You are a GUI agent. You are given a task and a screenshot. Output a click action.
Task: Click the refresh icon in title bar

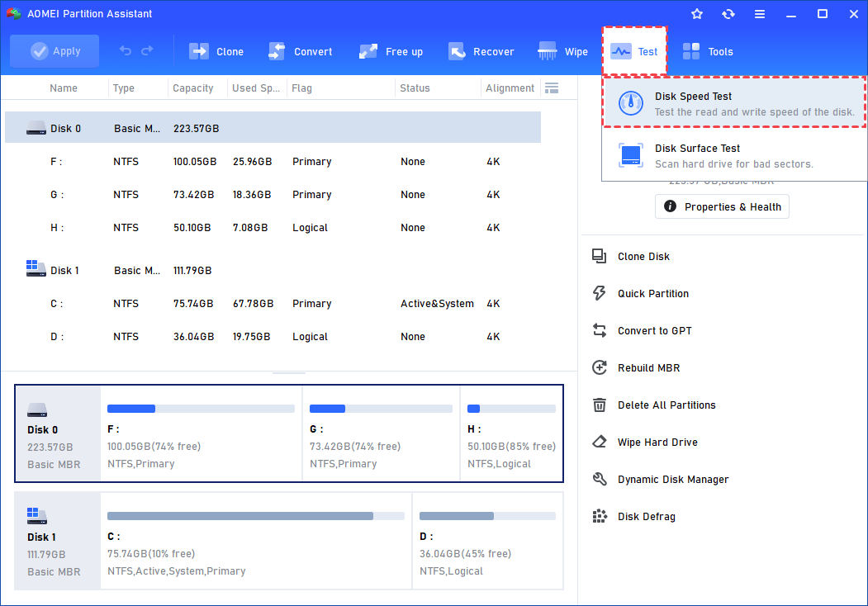728,14
